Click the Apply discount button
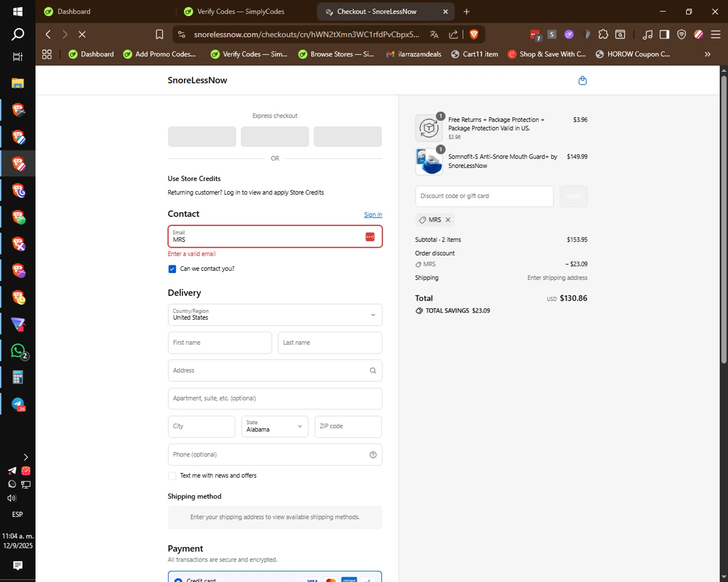The image size is (728, 582). pyautogui.click(x=574, y=196)
